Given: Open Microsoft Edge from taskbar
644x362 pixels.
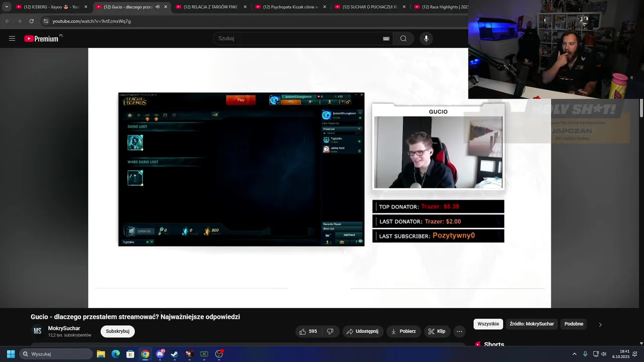Looking at the screenshot, I should coord(116,354).
